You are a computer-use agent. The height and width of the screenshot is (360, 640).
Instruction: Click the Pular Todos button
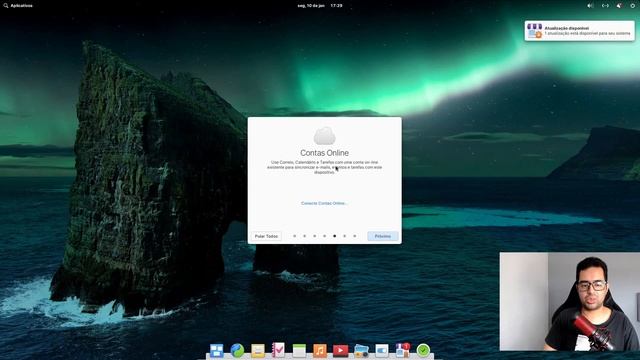coord(266,236)
